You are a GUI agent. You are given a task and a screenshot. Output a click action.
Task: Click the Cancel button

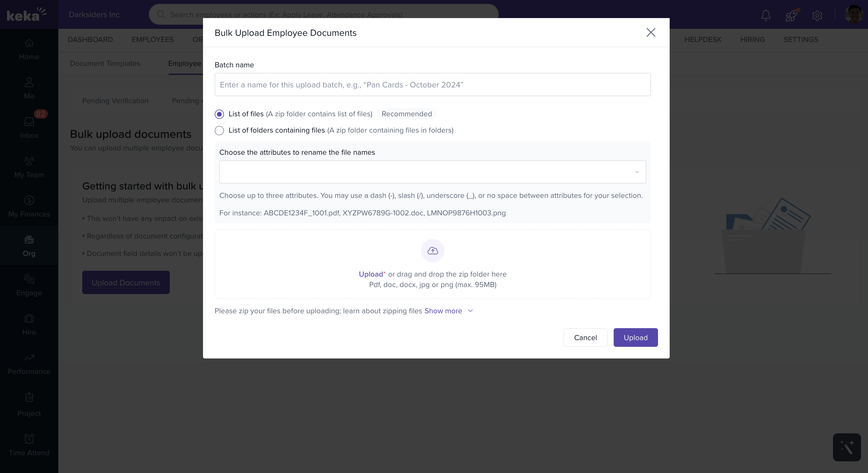585,337
